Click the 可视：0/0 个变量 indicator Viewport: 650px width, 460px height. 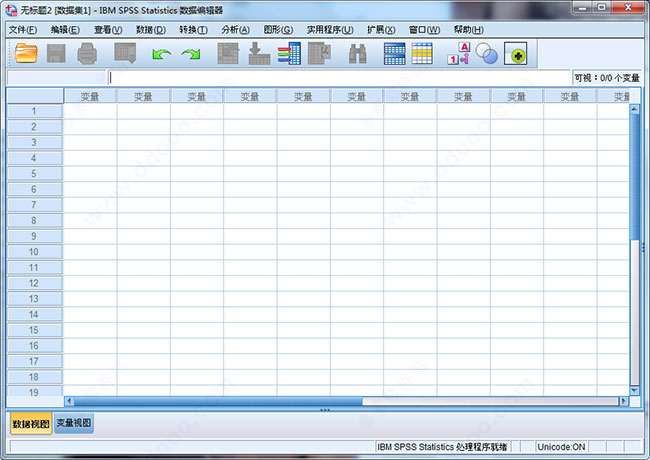tap(606, 78)
